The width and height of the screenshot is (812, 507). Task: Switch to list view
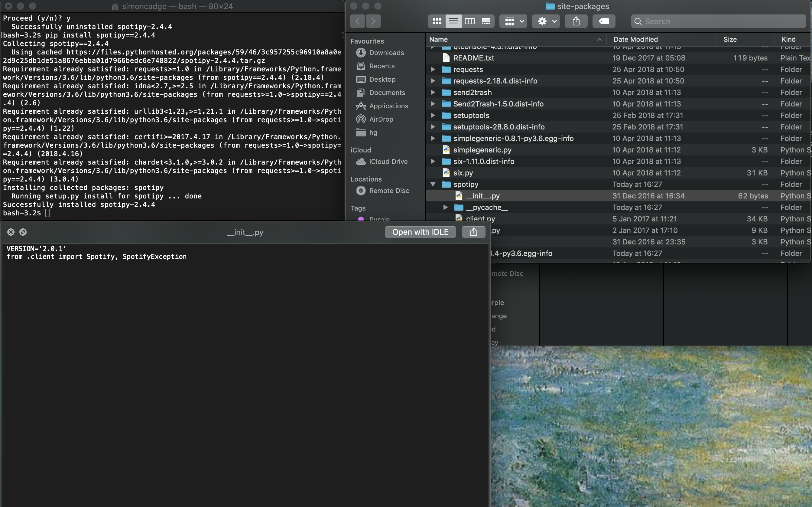[x=453, y=21]
